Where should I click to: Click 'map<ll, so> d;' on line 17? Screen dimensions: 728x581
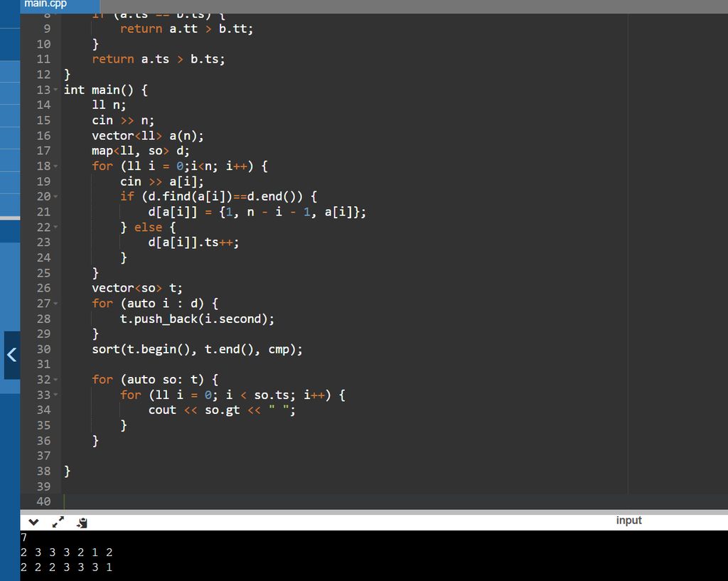[141, 151]
